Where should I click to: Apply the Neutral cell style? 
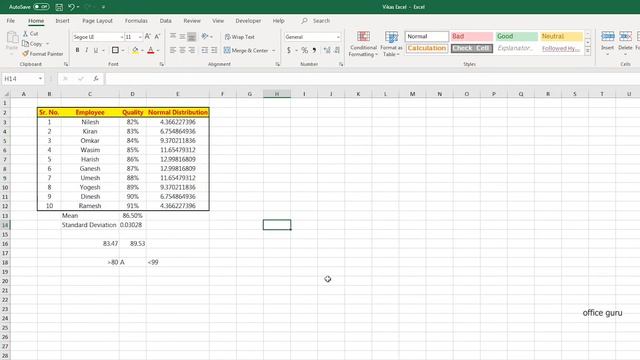coord(561,36)
